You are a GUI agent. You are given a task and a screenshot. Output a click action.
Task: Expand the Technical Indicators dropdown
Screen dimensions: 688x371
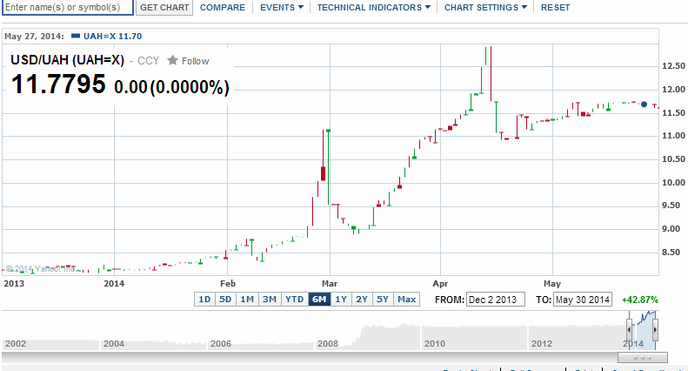pyautogui.click(x=374, y=7)
